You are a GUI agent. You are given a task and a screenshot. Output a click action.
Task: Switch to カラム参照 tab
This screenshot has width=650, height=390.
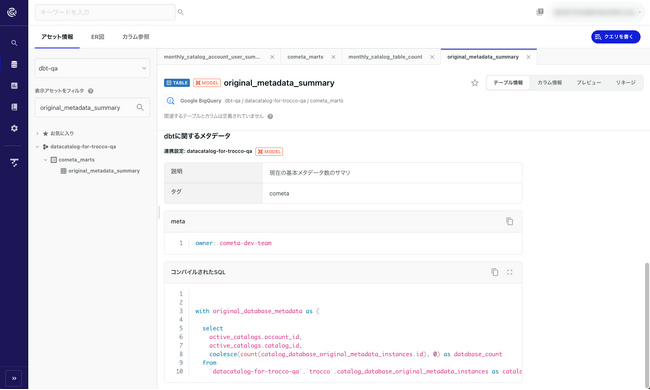[x=136, y=37]
